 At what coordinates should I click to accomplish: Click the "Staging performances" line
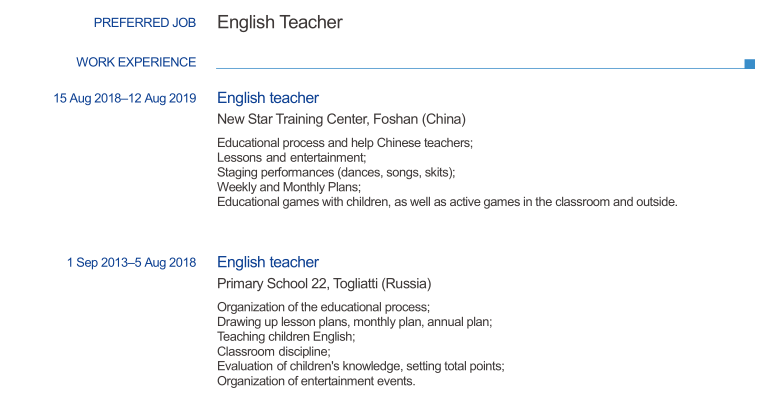pos(336,172)
